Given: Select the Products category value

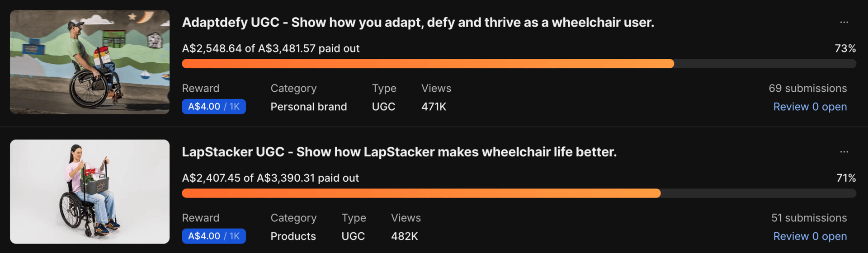Looking at the screenshot, I should tap(293, 236).
